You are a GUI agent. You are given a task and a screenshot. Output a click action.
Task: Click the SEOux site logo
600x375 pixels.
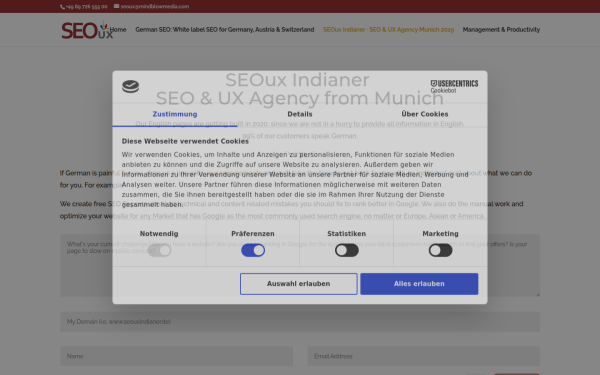click(87, 30)
